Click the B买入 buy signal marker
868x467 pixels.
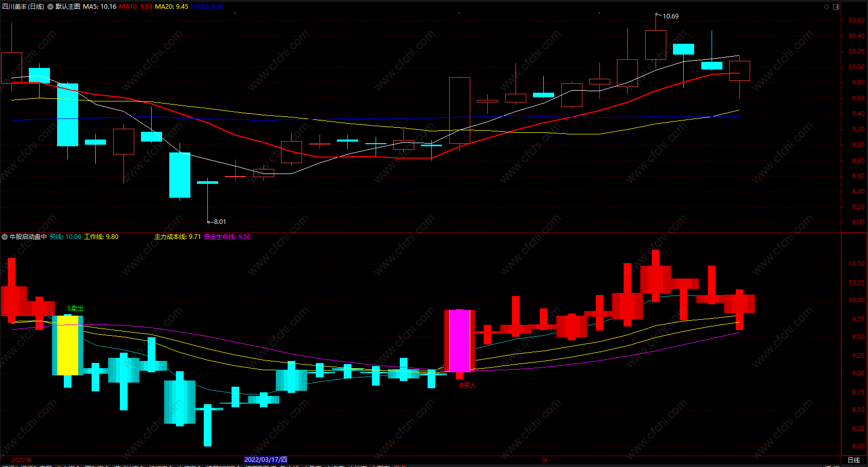click(468, 385)
